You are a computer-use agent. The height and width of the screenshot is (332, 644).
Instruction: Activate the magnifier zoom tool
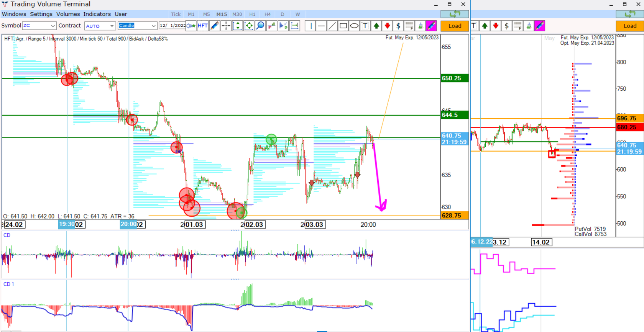[x=260, y=26]
